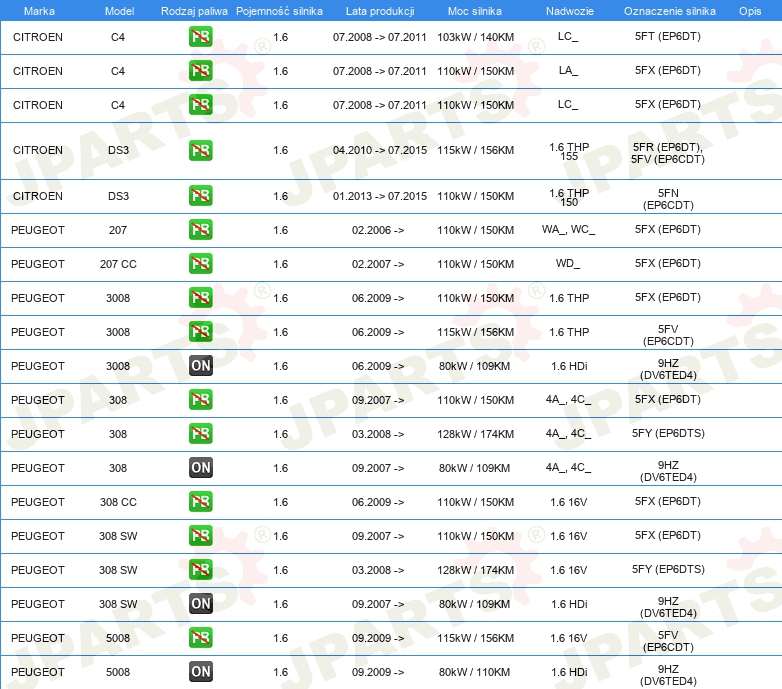Click the petrol icon in Peugeot 207 row
The width and height of the screenshot is (782, 689).
(x=200, y=229)
